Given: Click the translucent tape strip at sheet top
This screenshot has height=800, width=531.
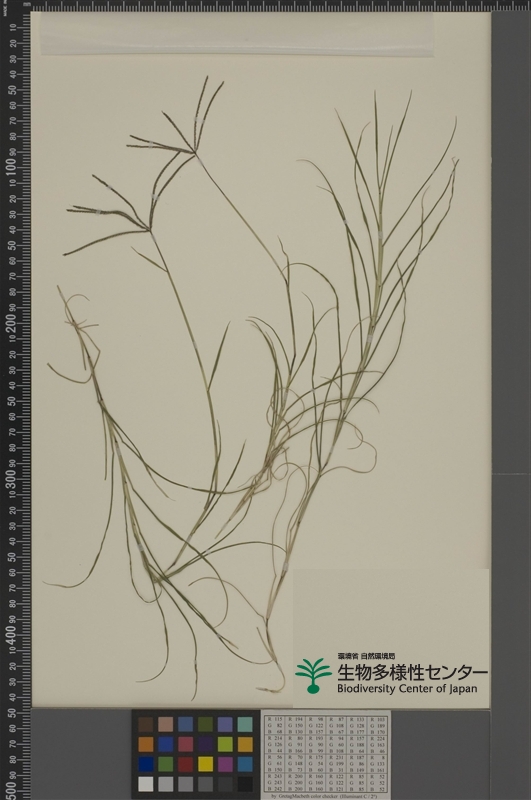Looking at the screenshot, I should point(237,34).
